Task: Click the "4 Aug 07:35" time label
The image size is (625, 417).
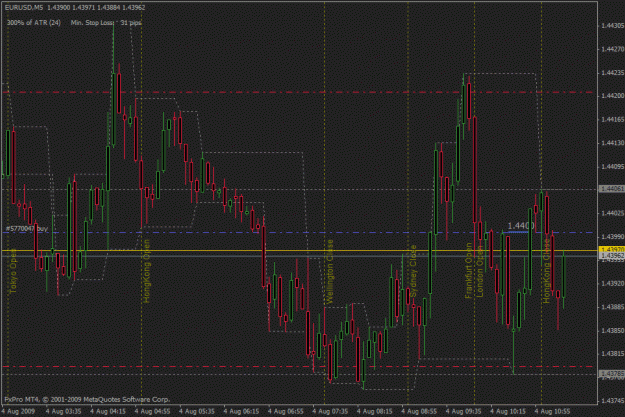Action: (330, 411)
